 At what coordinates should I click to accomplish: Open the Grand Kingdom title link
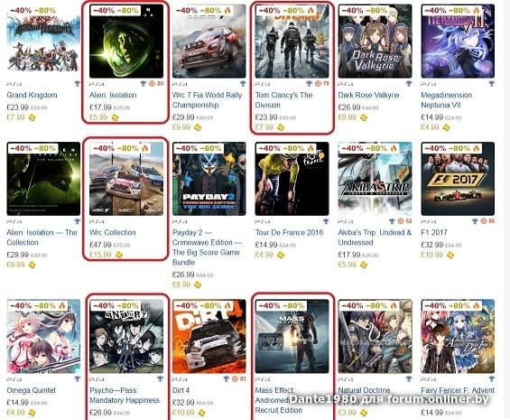tap(32, 95)
